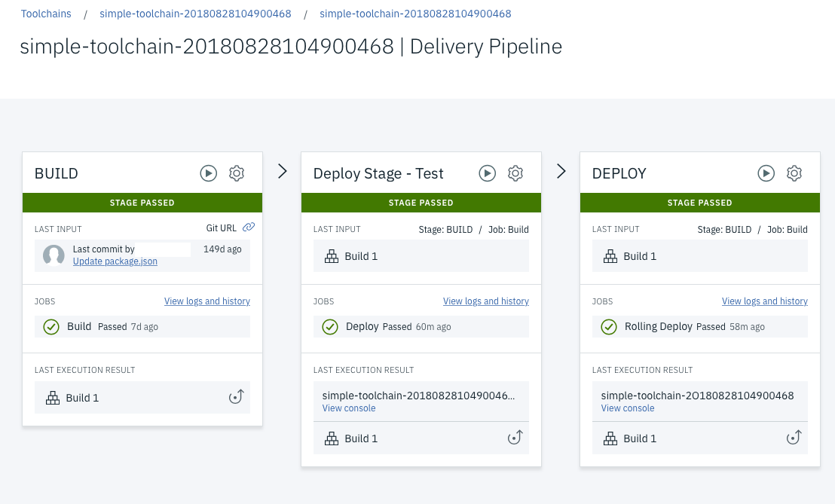This screenshot has width=835, height=504.
Task: Click the committer avatar in BUILD stage
Action: [54, 255]
